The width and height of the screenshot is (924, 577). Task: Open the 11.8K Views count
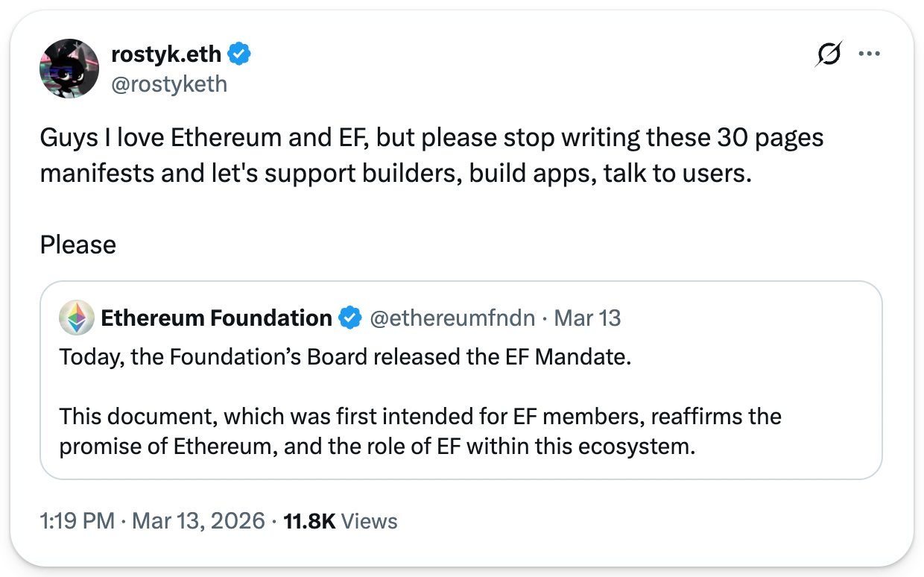click(x=341, y=521)
